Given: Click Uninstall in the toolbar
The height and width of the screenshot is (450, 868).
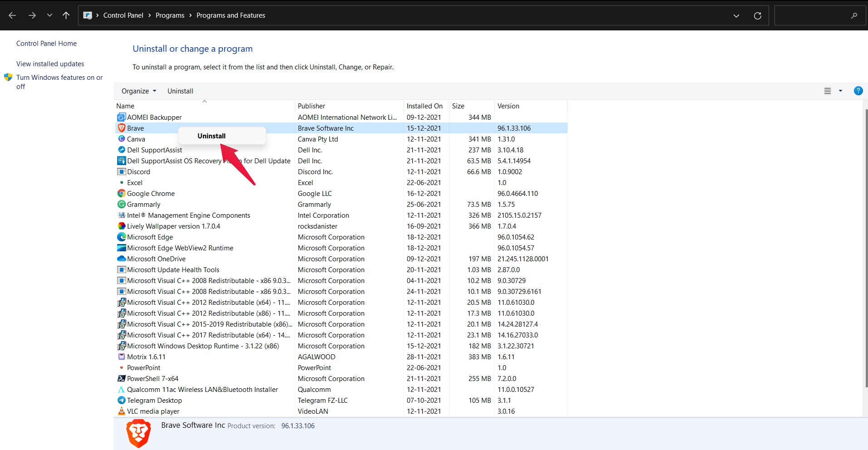Looking at the screenshot, I should coord(180,91).
